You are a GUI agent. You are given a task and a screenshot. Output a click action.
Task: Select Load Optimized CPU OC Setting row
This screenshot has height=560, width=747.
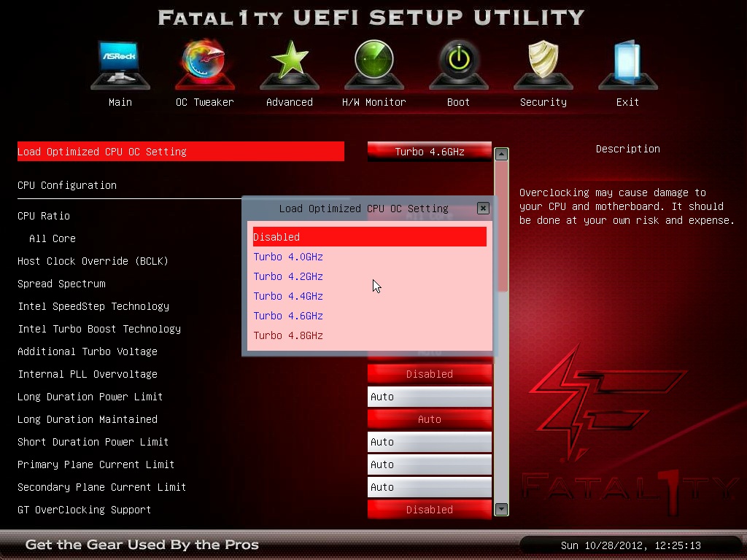tap(181, 152)
